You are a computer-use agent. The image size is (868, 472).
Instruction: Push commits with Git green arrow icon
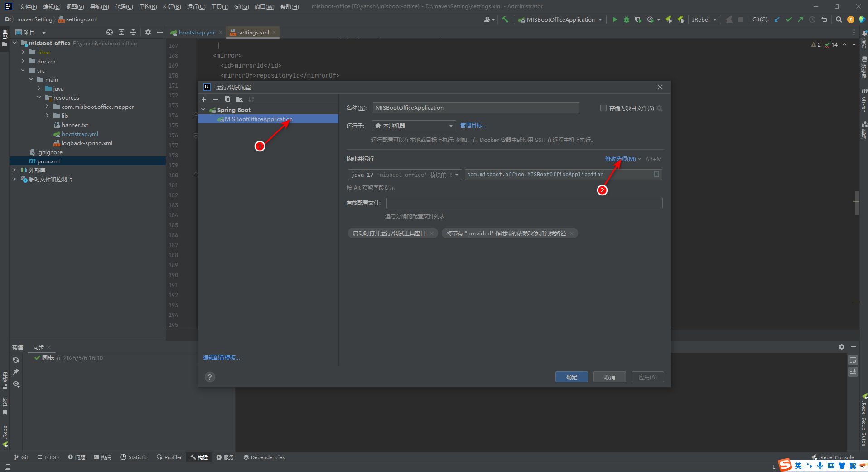[x=800, y=19]
